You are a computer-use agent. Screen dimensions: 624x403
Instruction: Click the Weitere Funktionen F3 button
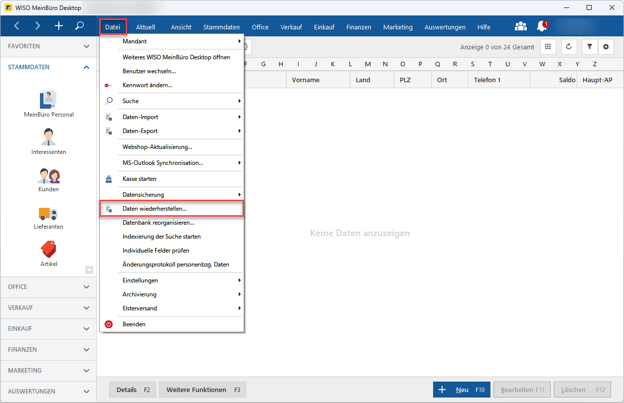click(x=202, y=389)
